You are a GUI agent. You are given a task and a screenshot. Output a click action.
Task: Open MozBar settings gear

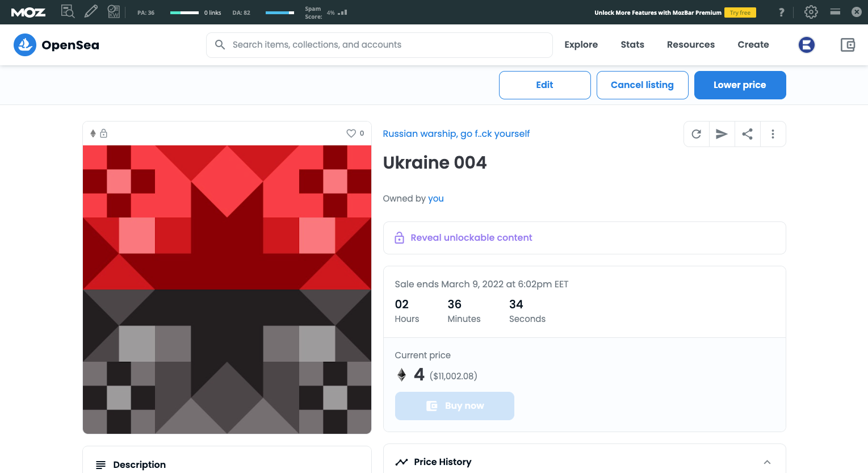point(811,12)
